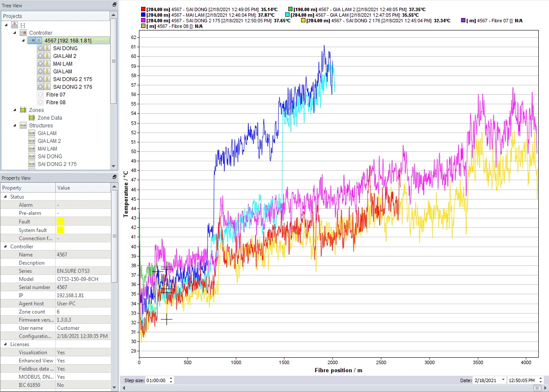Click the yellow warning icon beside SAI DONG fibre
Screen dimensions: 549x392
point(48,48)
